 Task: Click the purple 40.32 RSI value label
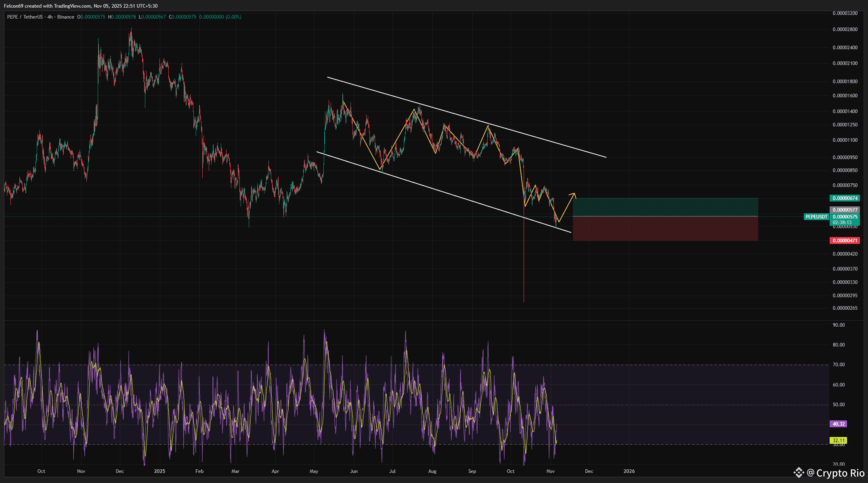[x=839, y=424]
